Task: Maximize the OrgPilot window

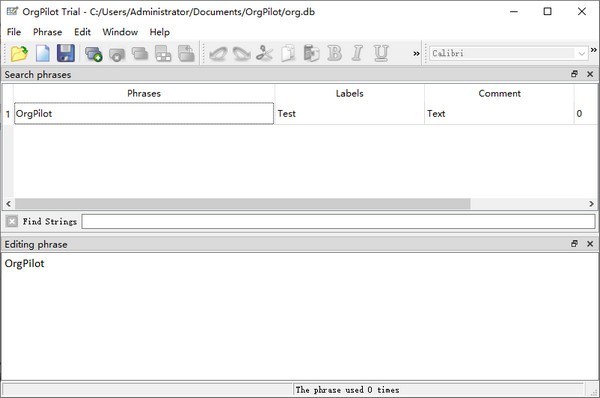Action: (548, 12)
